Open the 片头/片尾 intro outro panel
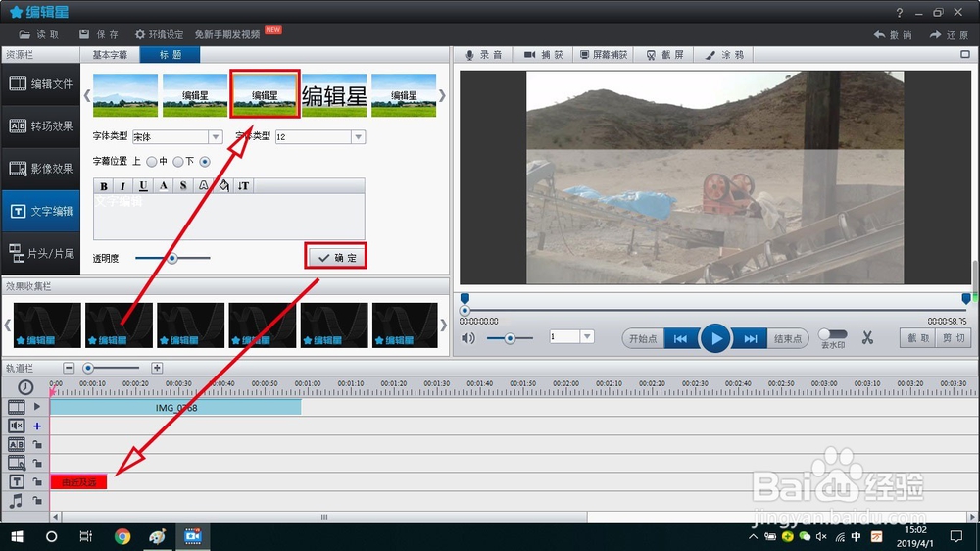The image size is (980, 551). pyautogui.click(x=40, y=253)
